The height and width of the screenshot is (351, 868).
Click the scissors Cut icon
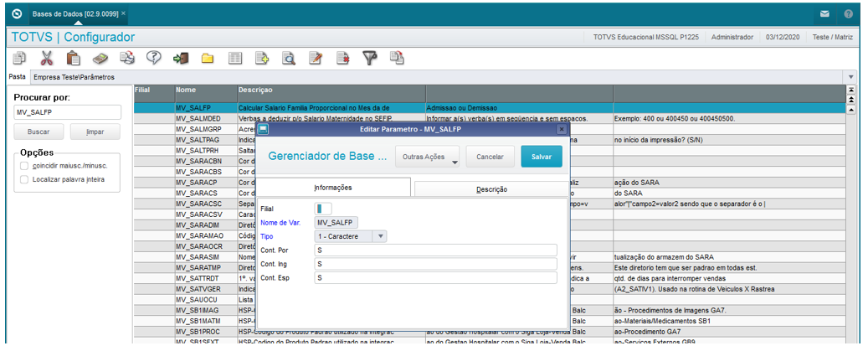click(47, 58)
